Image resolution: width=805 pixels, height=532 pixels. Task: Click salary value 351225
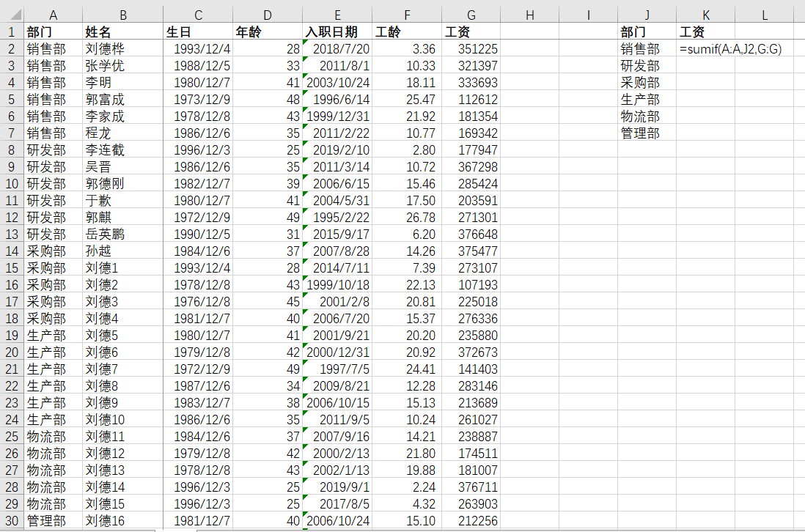point(477,49)
